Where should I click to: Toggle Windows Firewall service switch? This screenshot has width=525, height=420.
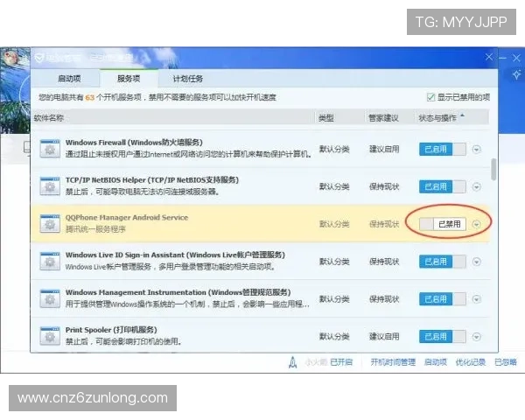point(442,149)
